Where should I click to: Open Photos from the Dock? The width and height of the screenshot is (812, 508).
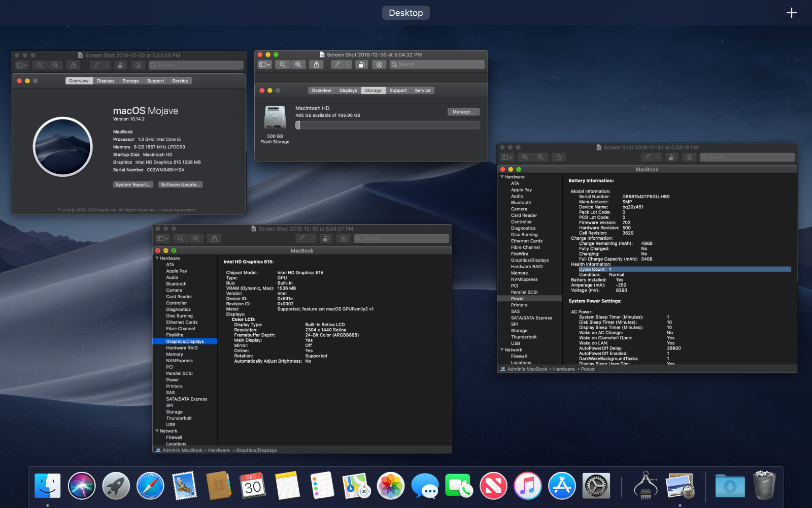[x=390, y=486]
